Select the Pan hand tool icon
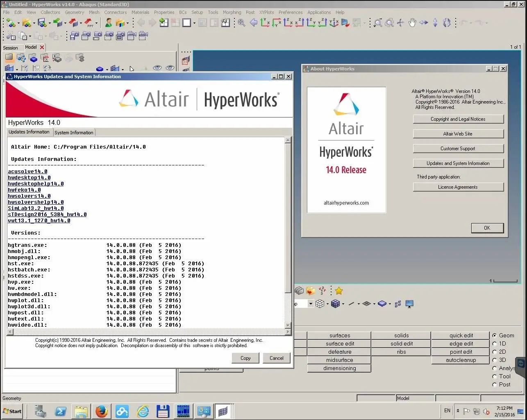Screen dimensions: 527x420 point(412,23)
